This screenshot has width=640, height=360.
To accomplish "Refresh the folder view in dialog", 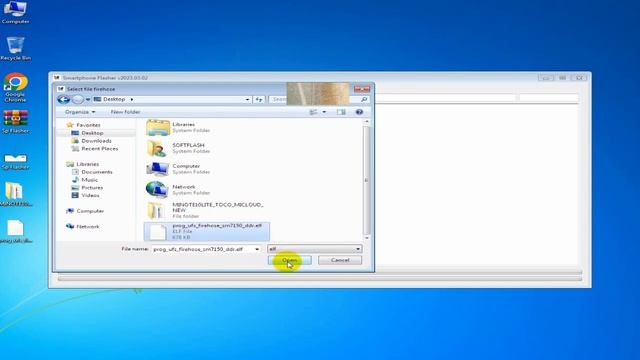I will [x=259, y=100].
